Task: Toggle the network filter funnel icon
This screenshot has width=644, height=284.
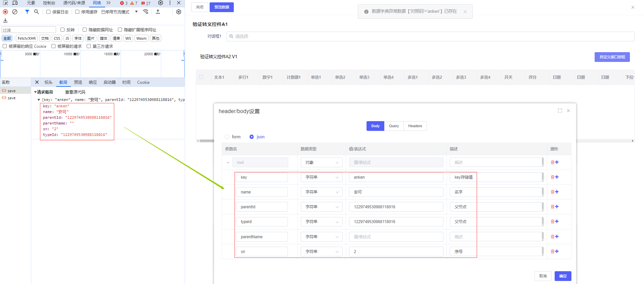Action: (x=27, y=12)
